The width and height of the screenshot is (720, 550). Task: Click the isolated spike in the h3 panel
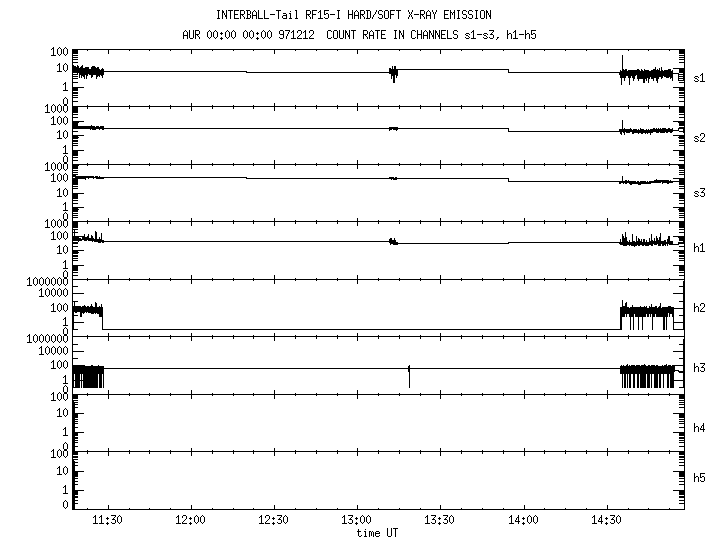(x=409, y=374)
